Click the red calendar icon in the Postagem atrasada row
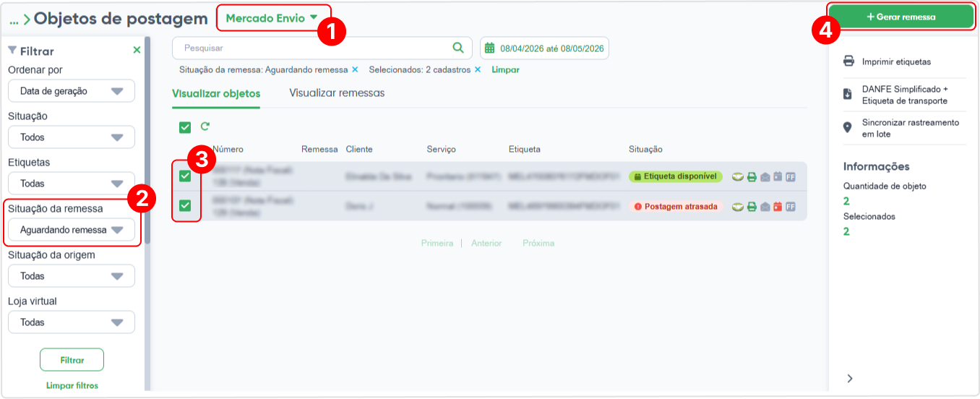Viewport: 980px width, 399px height. (778, 207)
